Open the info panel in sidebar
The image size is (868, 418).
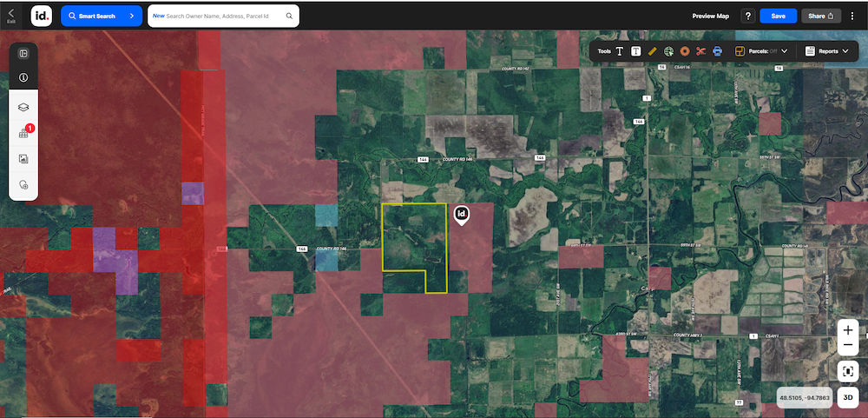[23, 77]
